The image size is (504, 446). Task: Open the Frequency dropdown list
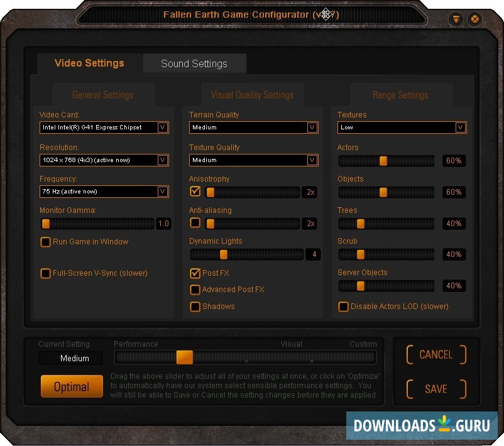[104, 192]
